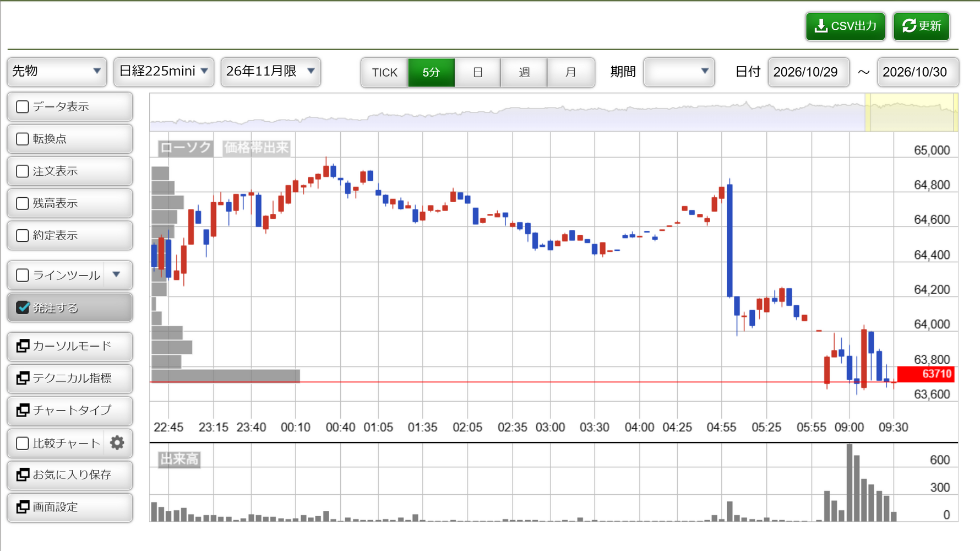Click the yellow range selector in overview chart
Screen dimensions: 980x551
911,112
